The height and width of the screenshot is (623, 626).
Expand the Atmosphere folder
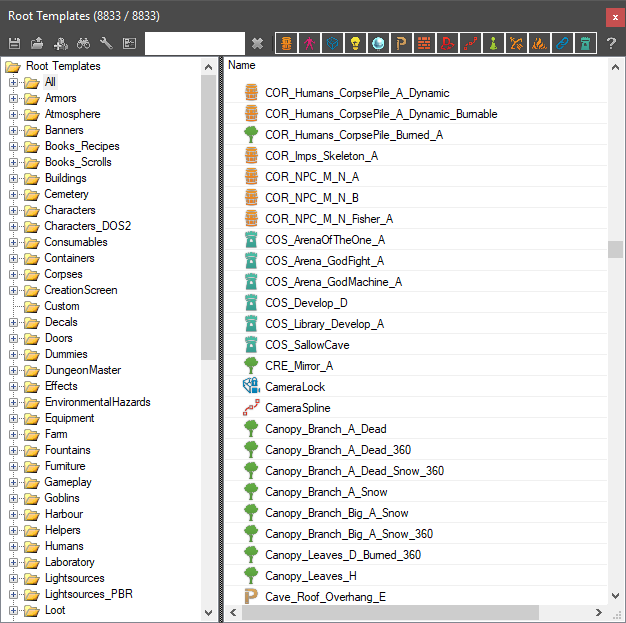pos(14,114)
